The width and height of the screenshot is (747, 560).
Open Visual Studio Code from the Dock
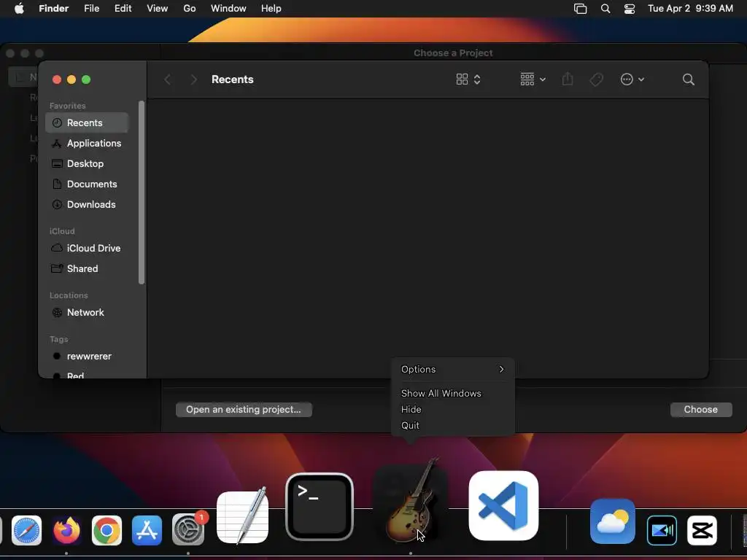tap(503, 506)
